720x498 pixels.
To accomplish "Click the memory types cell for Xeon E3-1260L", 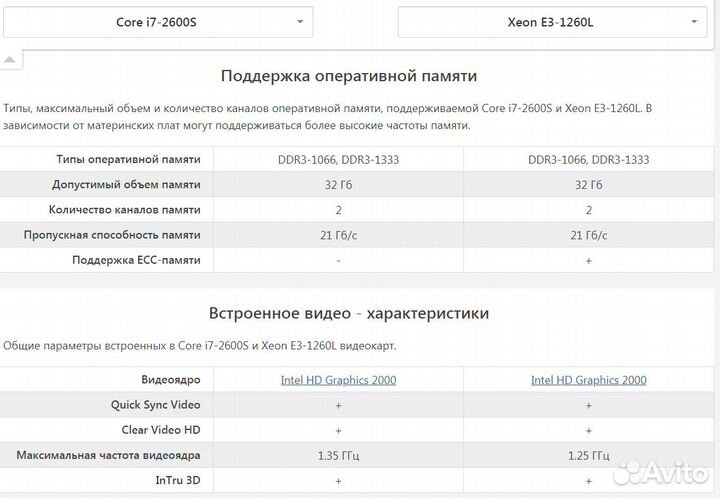I will pos(589,160).
